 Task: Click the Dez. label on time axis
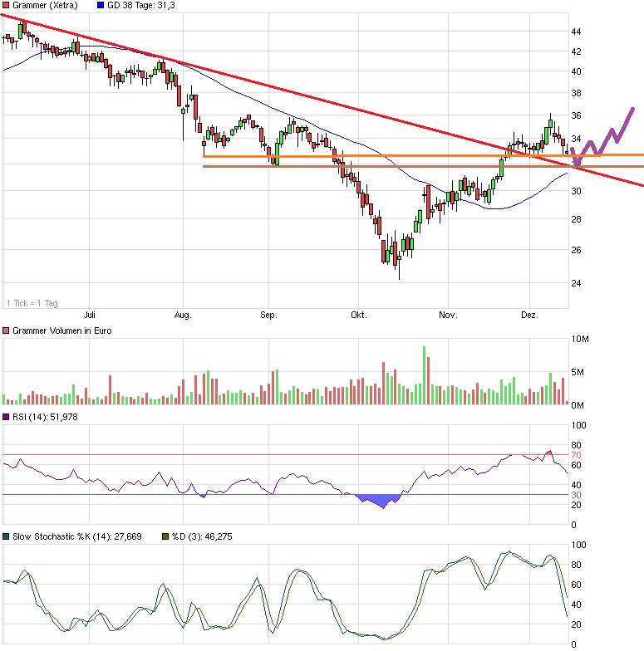click(529, 316)
